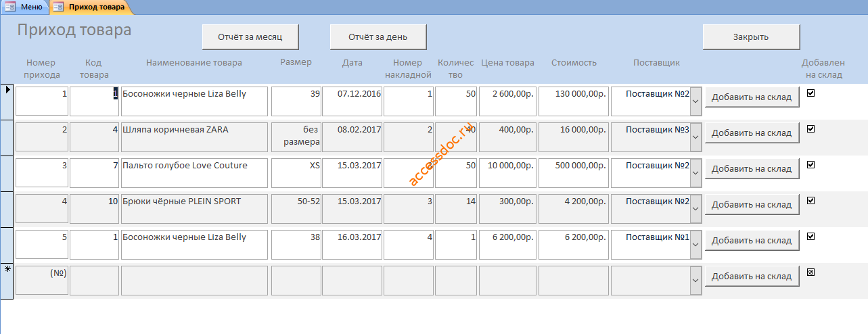The width and height of the screenshot is (868, 334).
Task: Click the cost field 130 000,00р.
Action: [574, 101]
